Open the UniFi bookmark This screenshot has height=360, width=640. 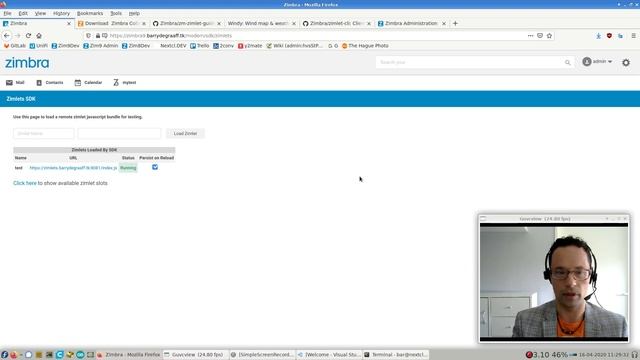38,46
